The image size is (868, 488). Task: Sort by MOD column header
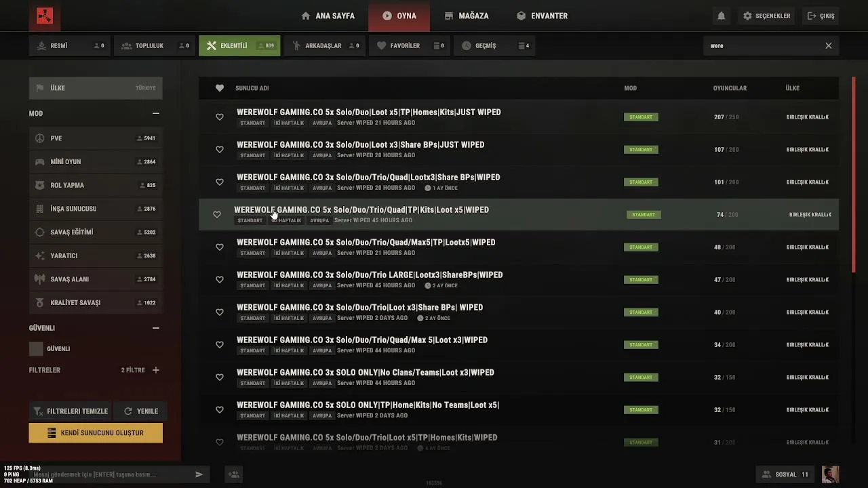pos(631,88)
